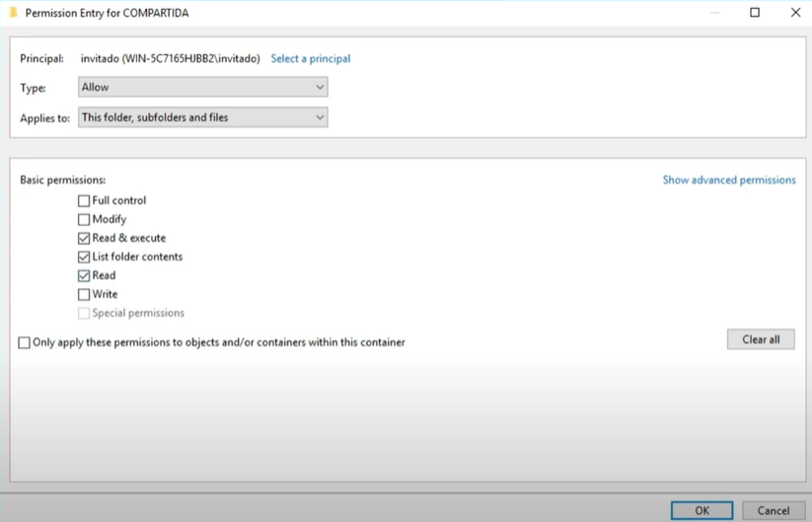Click the Select a principal link
The width and height of the screenshot is (812, 522).
tap(311, 58)
